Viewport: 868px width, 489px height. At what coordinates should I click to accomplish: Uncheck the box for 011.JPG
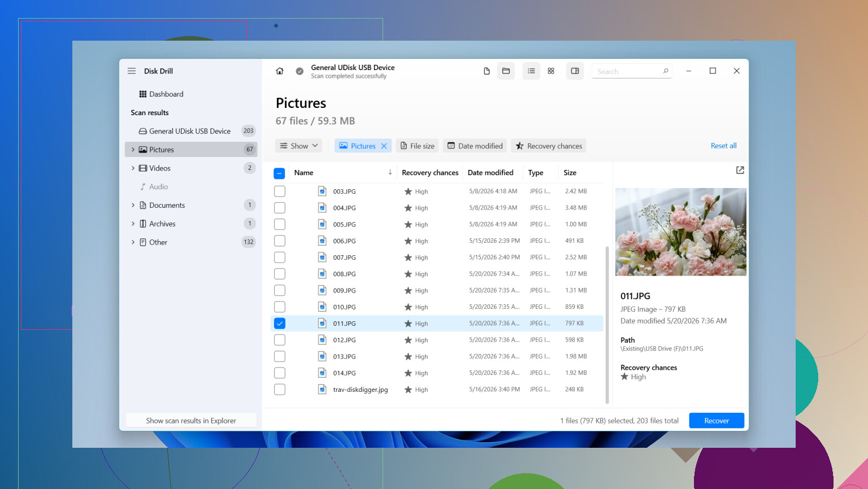point(280,324)
